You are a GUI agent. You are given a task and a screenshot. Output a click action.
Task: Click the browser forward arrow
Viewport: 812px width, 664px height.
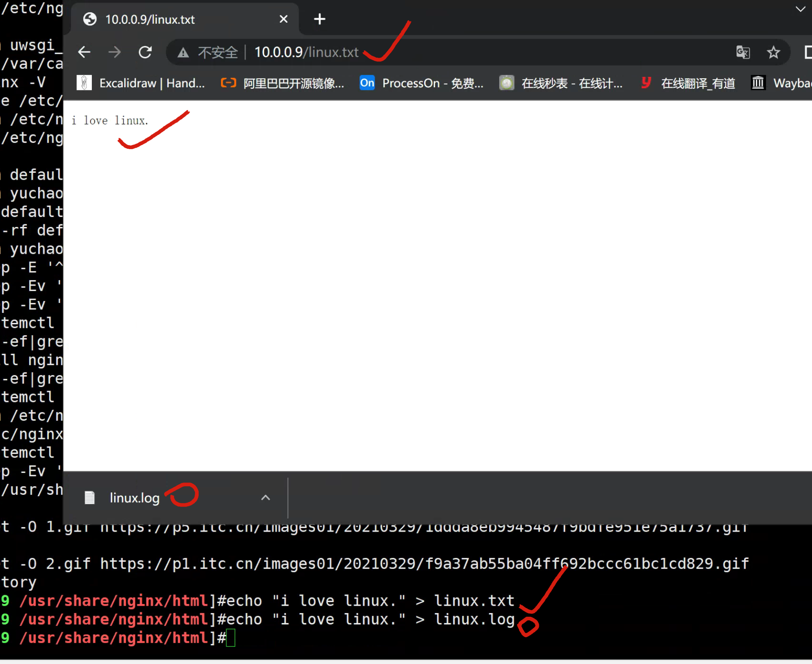coord(115,52)
